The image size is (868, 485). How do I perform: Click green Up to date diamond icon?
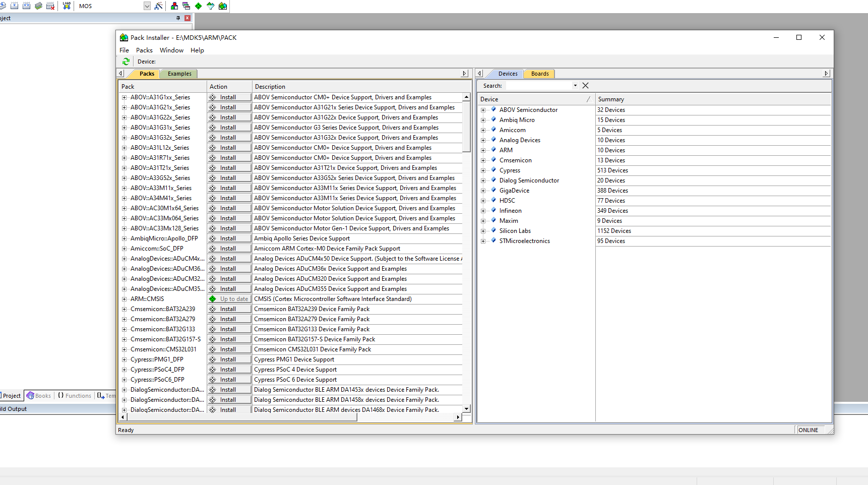[213, 299]
